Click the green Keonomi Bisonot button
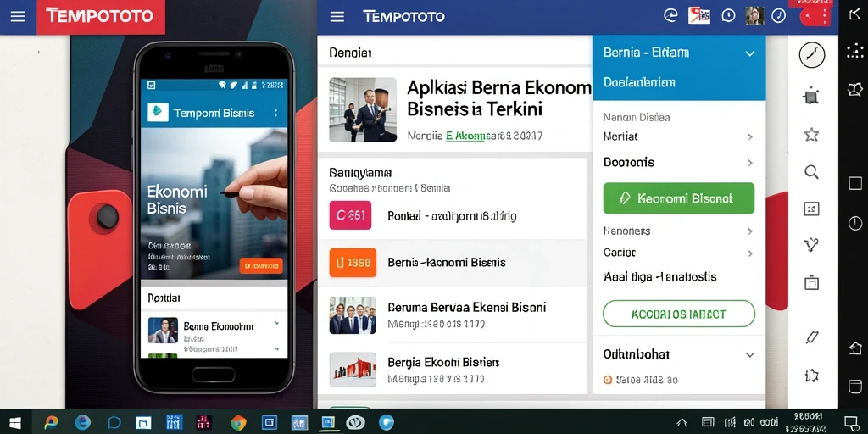Viewport: 868px width, 434px height. pyautogui.click(x=679, y=198)
